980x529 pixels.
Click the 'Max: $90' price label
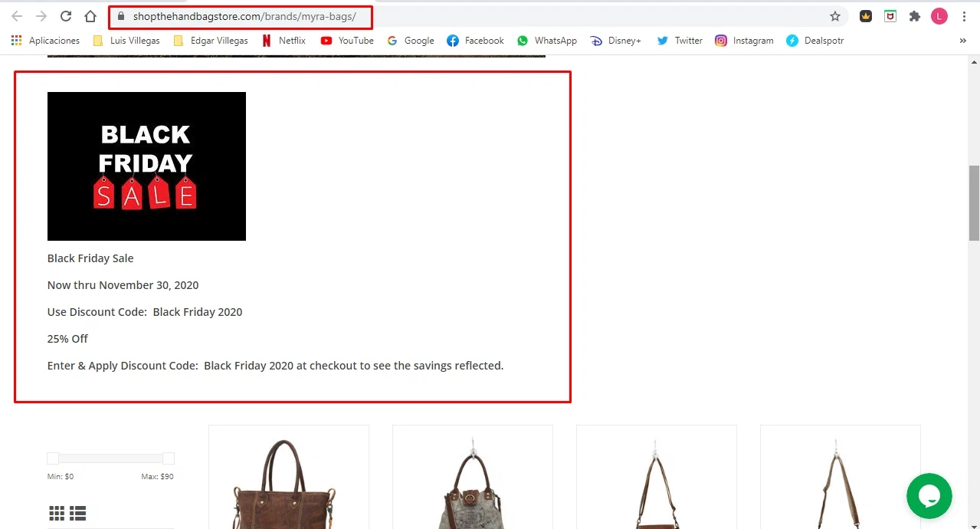click(x=157, y=477)
